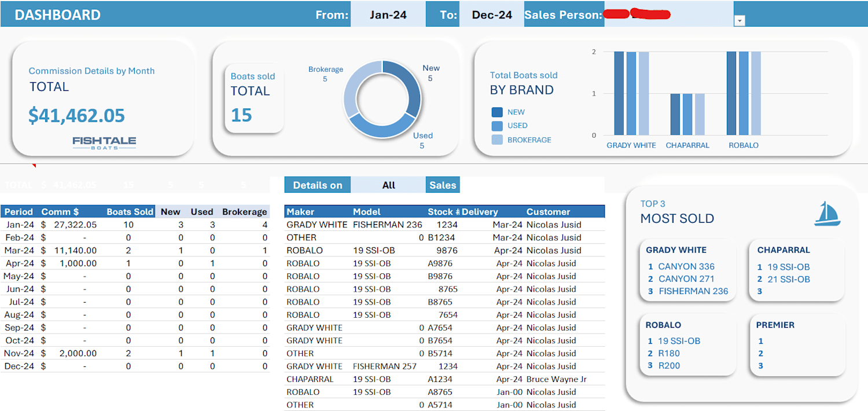Click R180 in the Robalo top list
The height and width of the screenshot is (411, 868).
point(669,353)
